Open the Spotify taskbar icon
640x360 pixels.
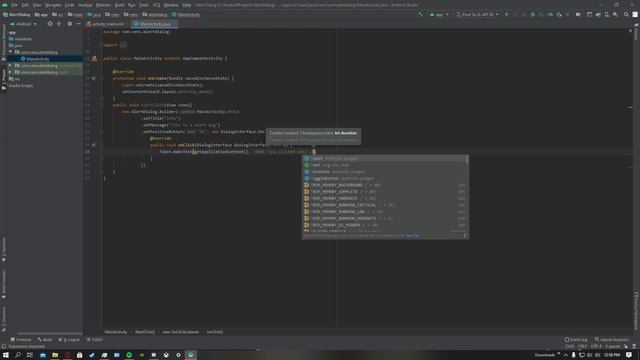(129, 355)
